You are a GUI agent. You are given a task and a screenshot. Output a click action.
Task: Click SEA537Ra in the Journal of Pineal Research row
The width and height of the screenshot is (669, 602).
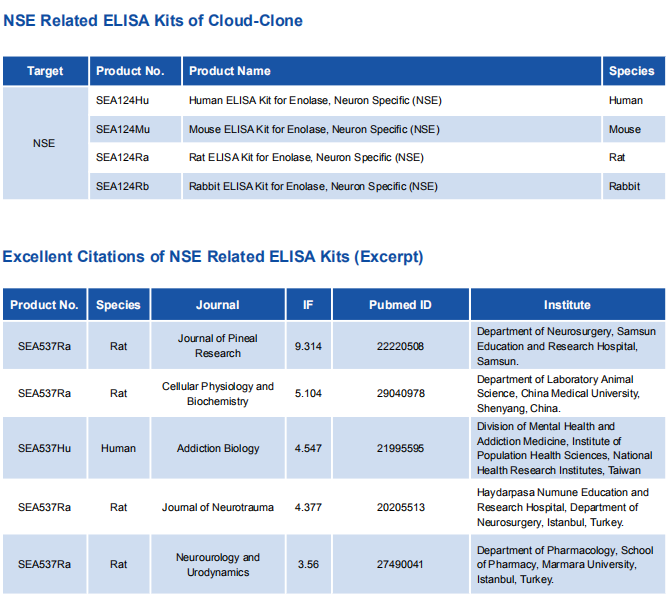point(44,346)
